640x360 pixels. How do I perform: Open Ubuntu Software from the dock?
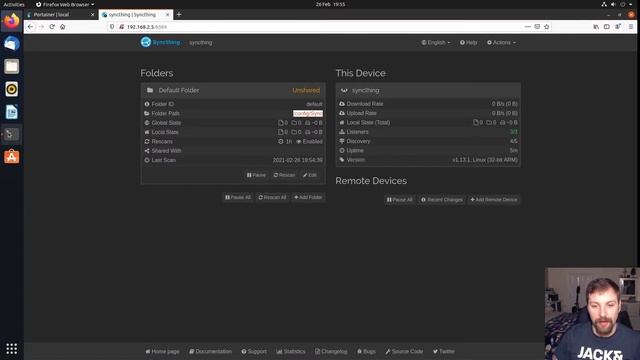click(x=11, y=157)
